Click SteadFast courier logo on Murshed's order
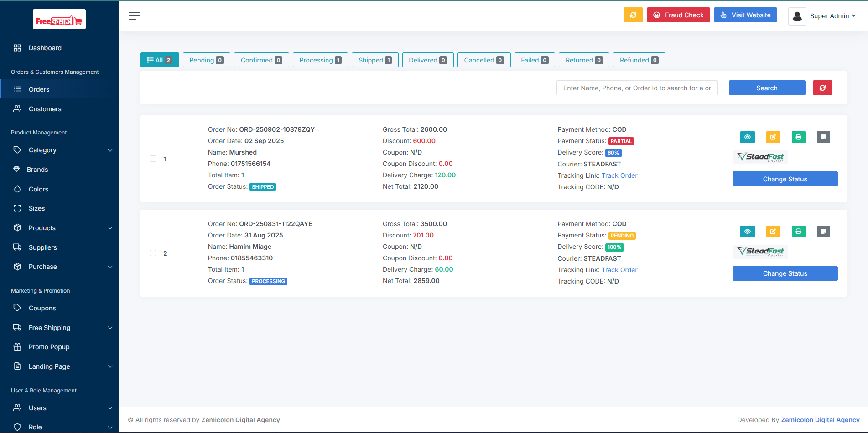Image resolution: width=868 pixels, height=433 pixels. coord(760,157)
